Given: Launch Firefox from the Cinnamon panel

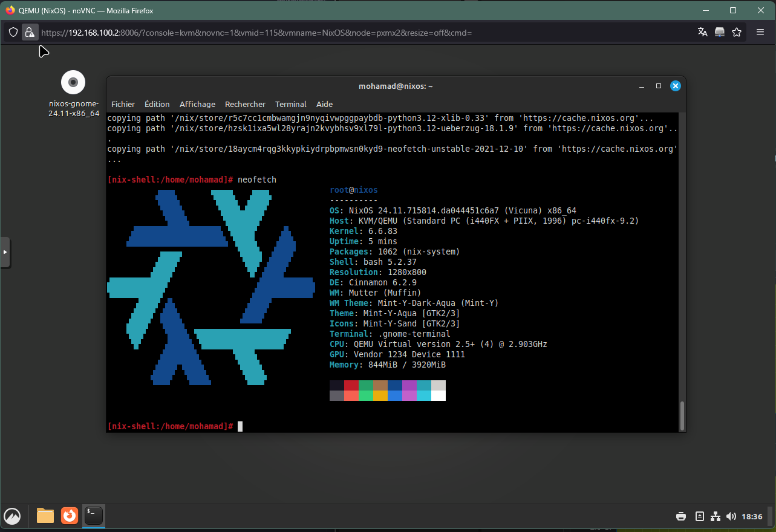Looking at the screenshot, I should point(70,516).
